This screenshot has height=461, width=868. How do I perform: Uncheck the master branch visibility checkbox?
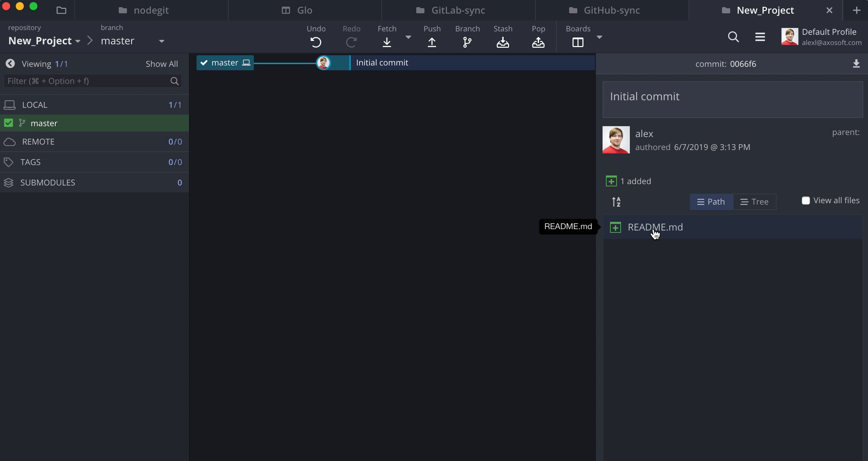point(9,123)
